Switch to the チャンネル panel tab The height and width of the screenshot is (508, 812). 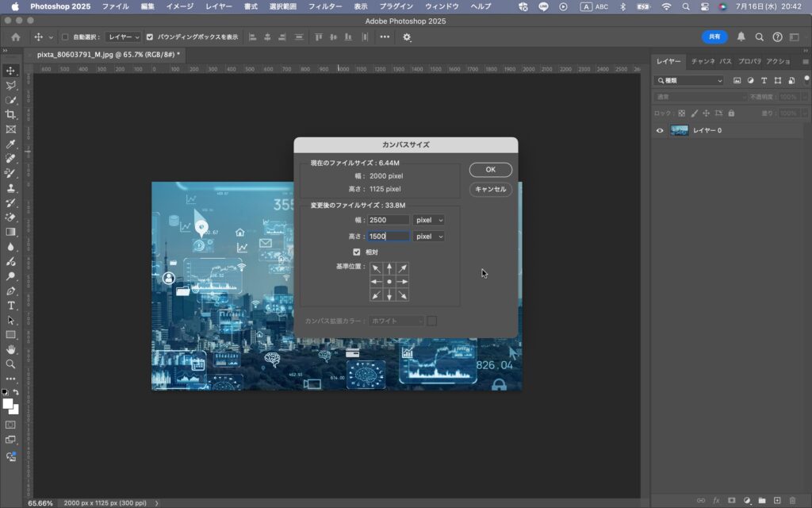pos(703,61)
